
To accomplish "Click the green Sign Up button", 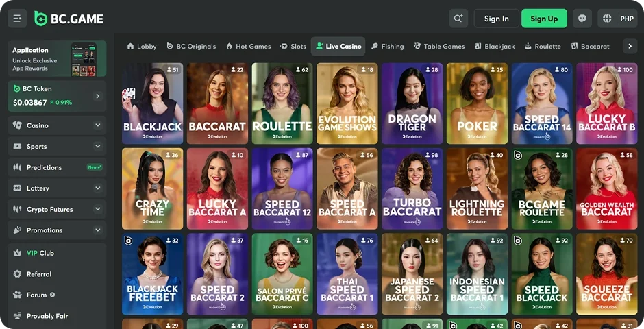I will pyautogui.click(x=544, y=19).
